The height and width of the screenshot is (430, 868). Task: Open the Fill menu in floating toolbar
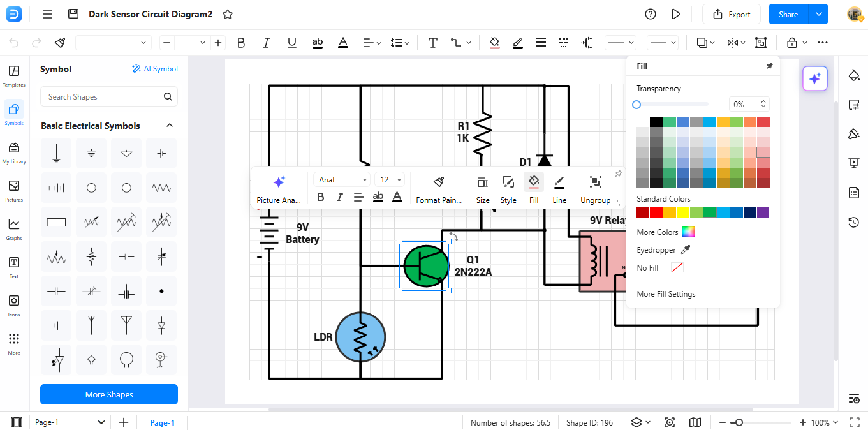pos(534,189)
